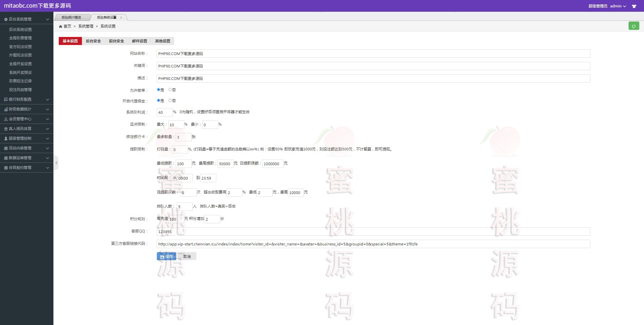Viewport: 644px width, 325px height.
Task: Click into the 客服QQ input field
Action: click(373, 232)
